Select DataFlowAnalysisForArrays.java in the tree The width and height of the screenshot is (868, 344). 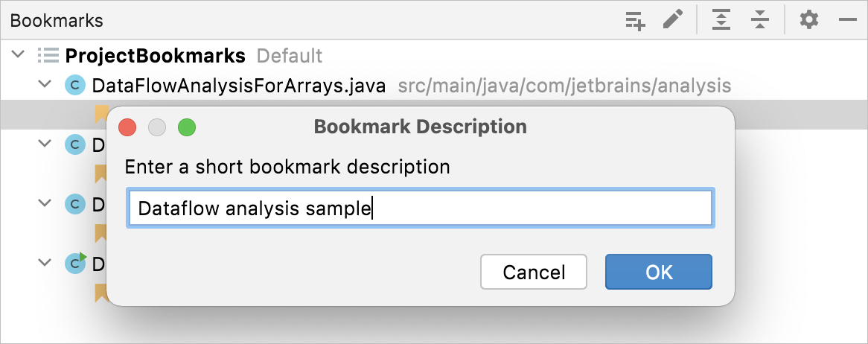pyautogui.click(x=238, y=86)
